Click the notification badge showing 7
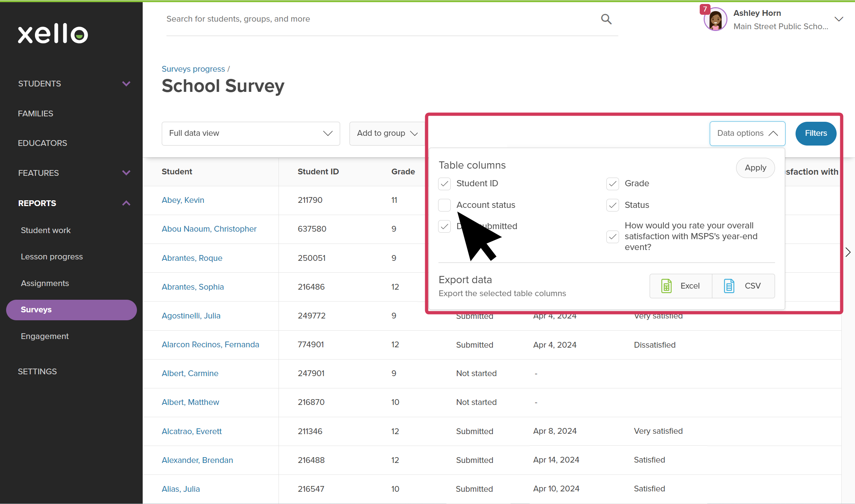This screenshot has height=504, width=855. 705,9
